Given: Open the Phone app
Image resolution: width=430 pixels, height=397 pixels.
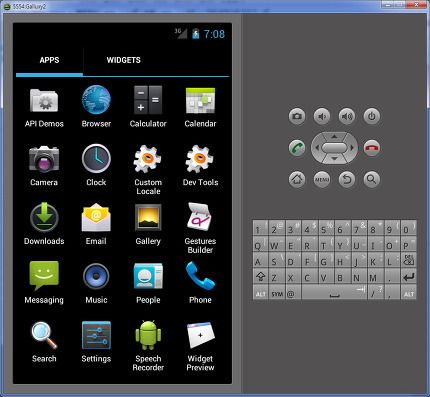Looking at the screenshot, I should click(200, 283).
